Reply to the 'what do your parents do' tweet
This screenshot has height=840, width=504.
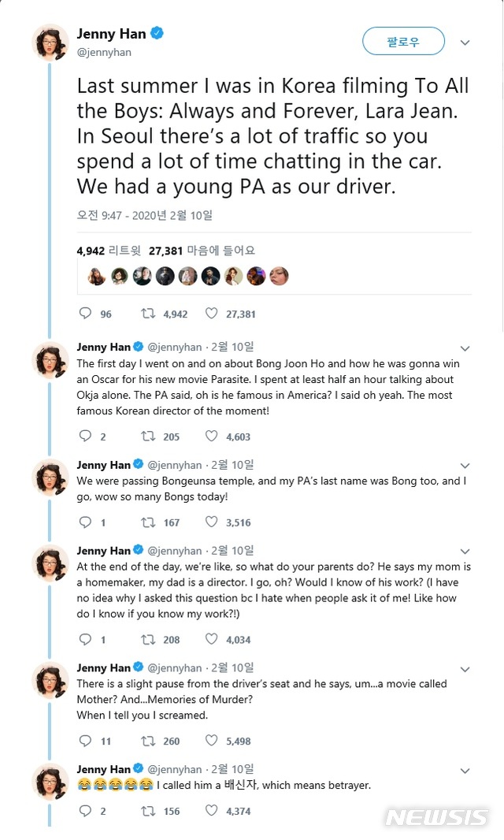86,640
